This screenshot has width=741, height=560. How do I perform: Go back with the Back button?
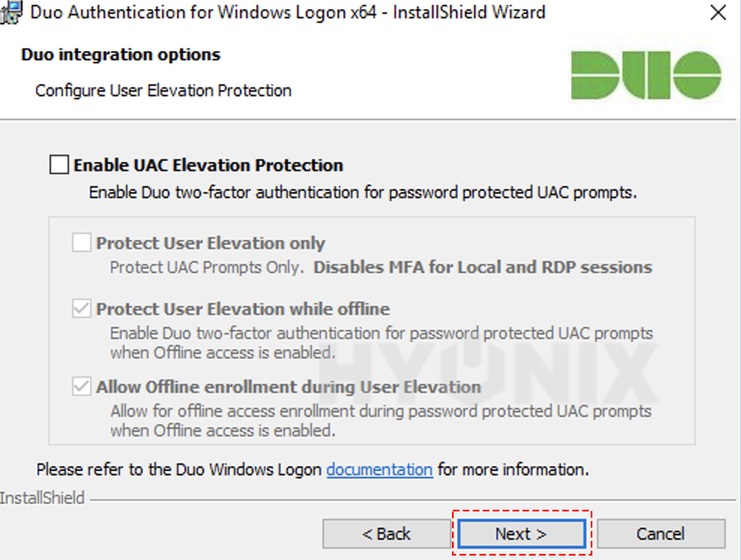pyautogui.click(x=386, y=533)
